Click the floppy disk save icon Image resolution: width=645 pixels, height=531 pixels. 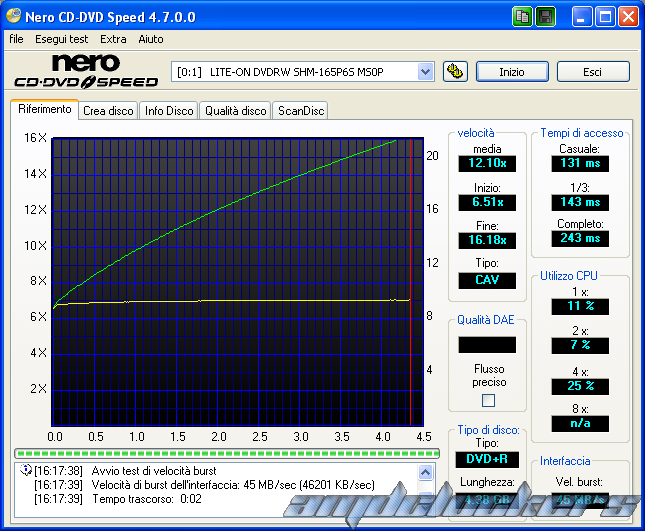[x=546, y=17]
